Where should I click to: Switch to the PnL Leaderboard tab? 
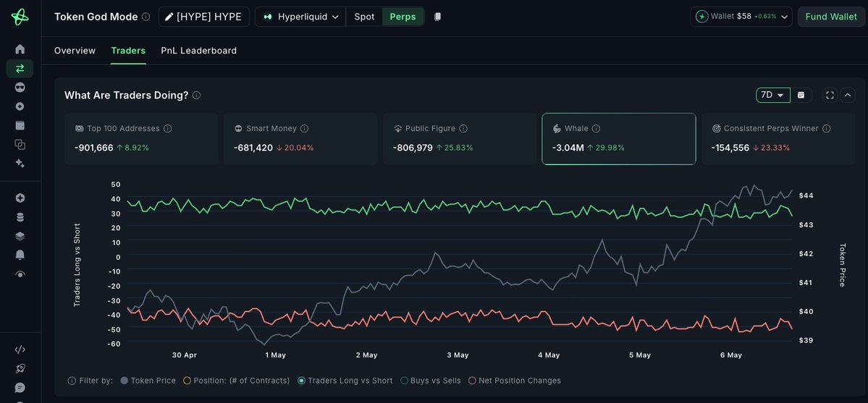tap(199, 51)
